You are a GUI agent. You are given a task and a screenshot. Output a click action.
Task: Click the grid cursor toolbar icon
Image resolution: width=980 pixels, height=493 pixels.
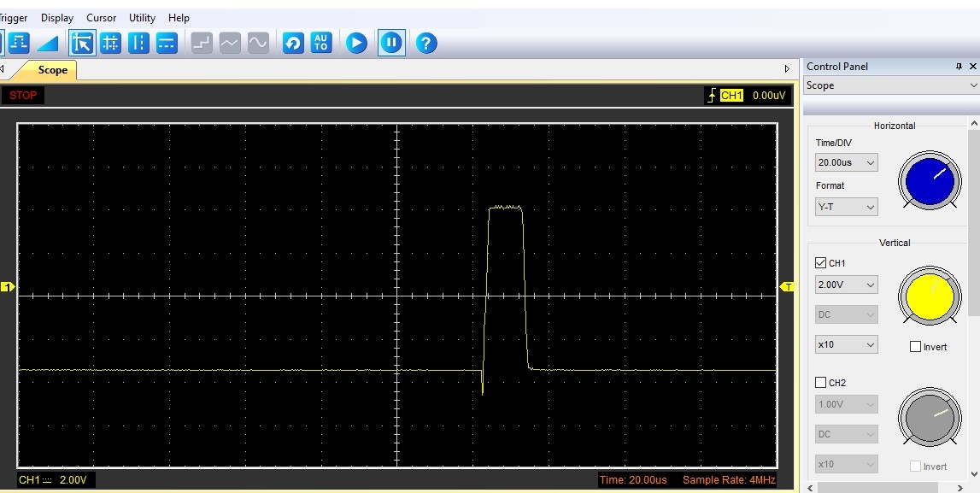tap(110, 43)
